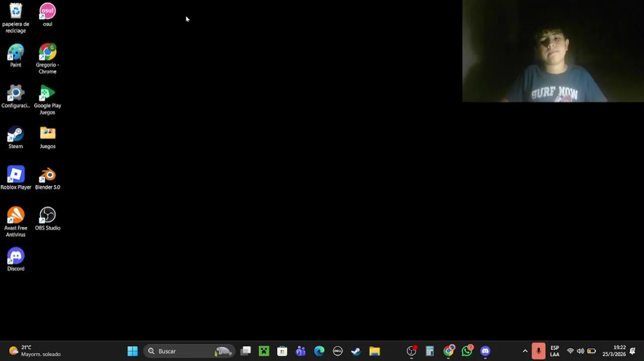Open the volume speaker tray icon
This screenshot has width=644, height=361.
click(x=580, y=351)
